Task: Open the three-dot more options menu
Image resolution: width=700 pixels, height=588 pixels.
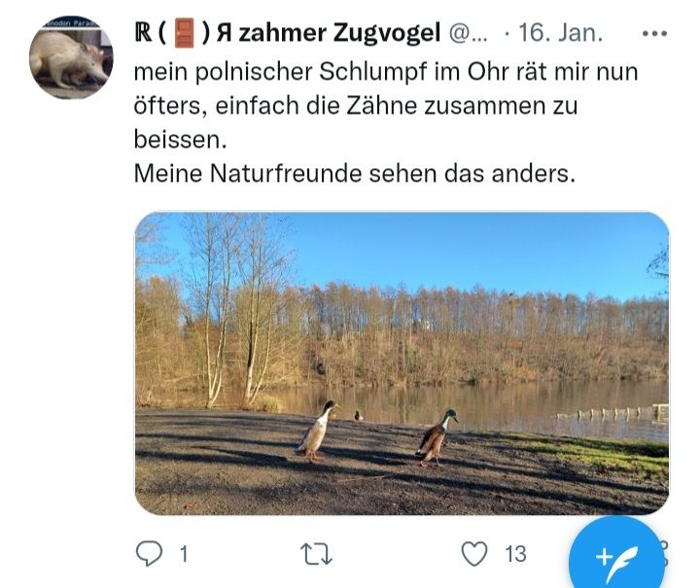Action: pos(654,33)
